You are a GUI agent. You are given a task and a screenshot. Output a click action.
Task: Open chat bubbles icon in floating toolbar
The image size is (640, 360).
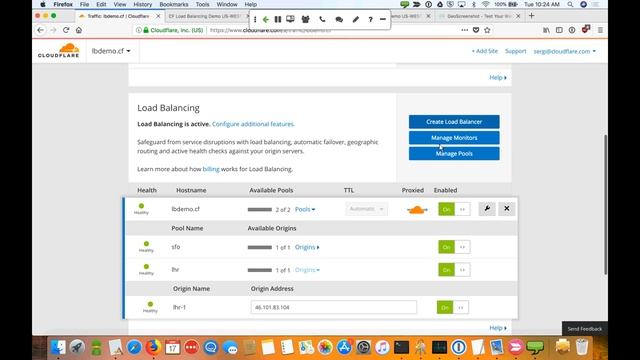(x=339, y=19)
